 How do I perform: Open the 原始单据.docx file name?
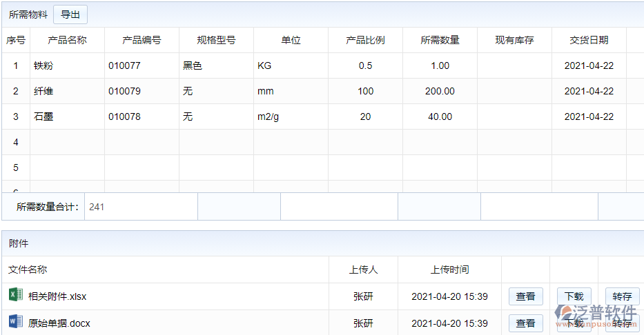(59, 323)
